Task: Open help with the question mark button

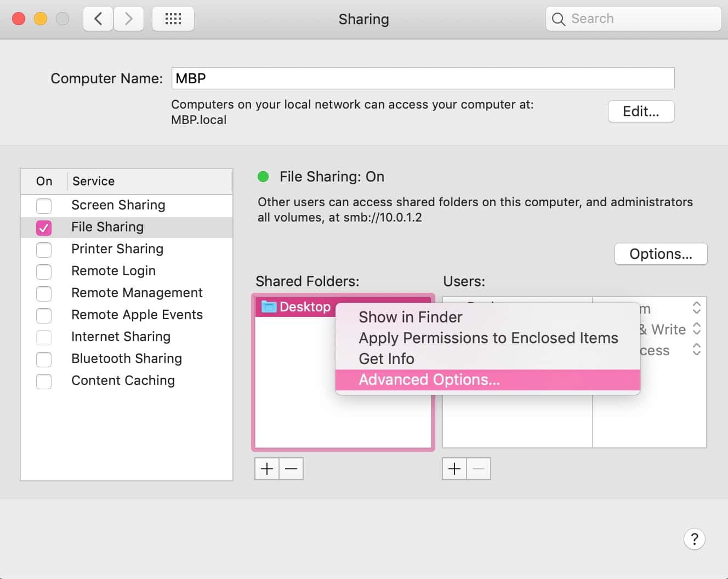Action: (694, 539)
